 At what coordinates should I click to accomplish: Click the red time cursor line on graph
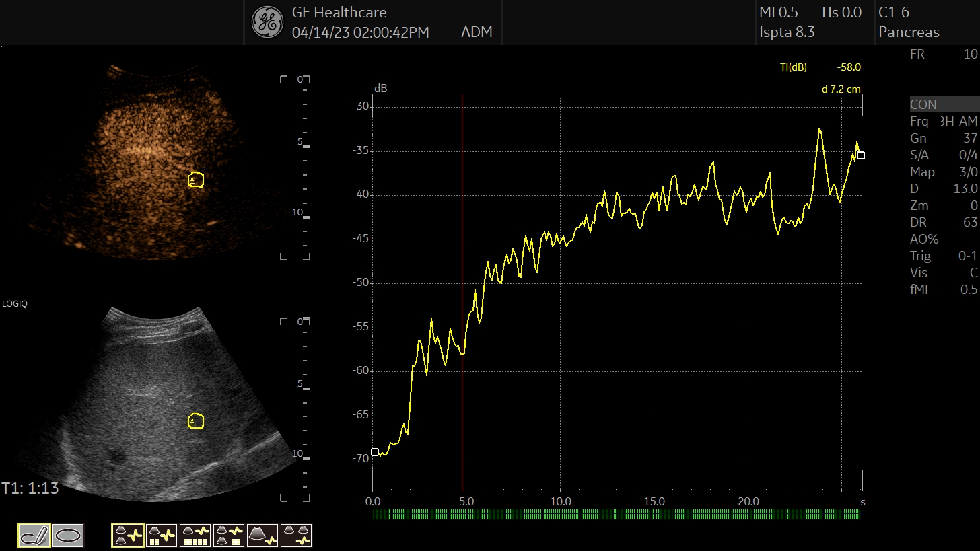tap(462, 293)
